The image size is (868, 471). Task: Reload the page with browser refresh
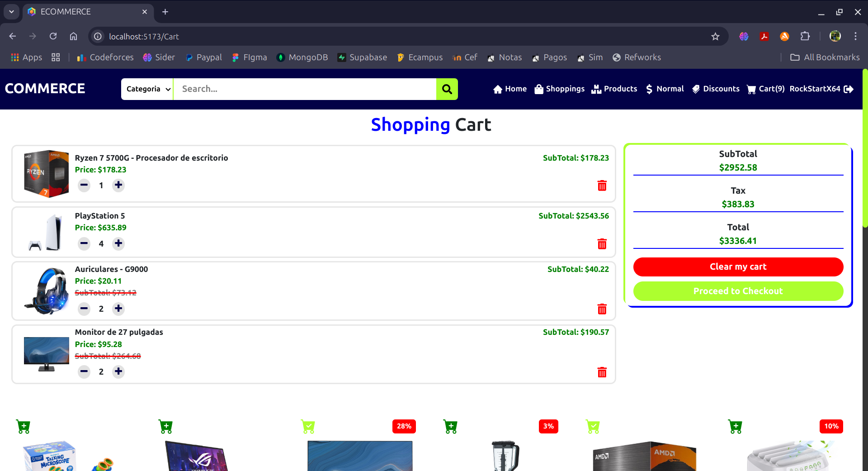pyautogui.click(x=53, y=36)
